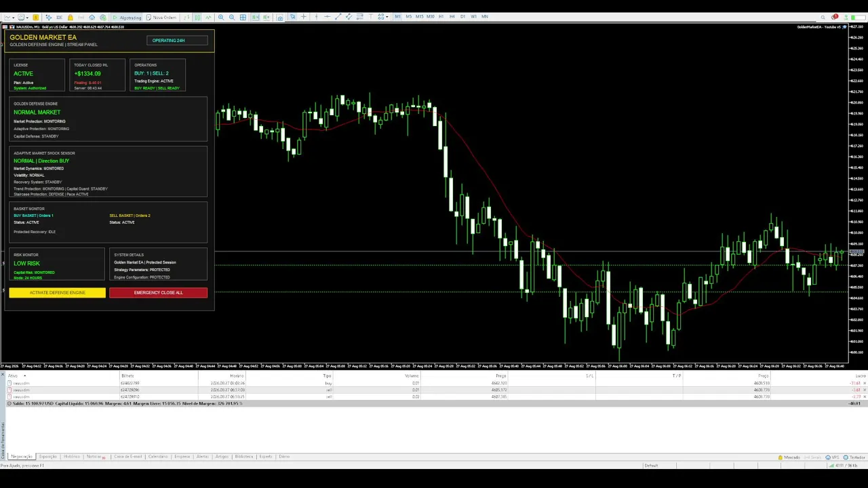Click the VPS status bar item

coord(832,457)
